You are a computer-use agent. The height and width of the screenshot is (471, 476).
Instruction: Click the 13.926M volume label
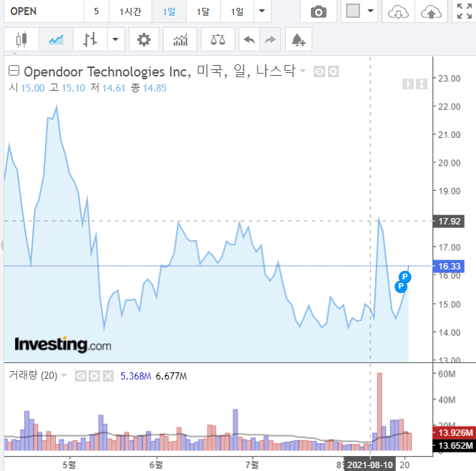pos(454,432)
